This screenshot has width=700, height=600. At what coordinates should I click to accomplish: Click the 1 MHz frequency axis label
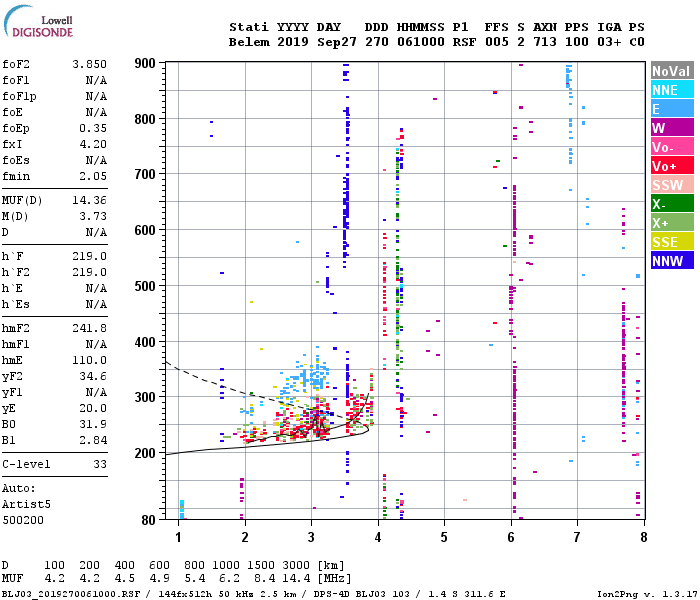tap(179, 537)
